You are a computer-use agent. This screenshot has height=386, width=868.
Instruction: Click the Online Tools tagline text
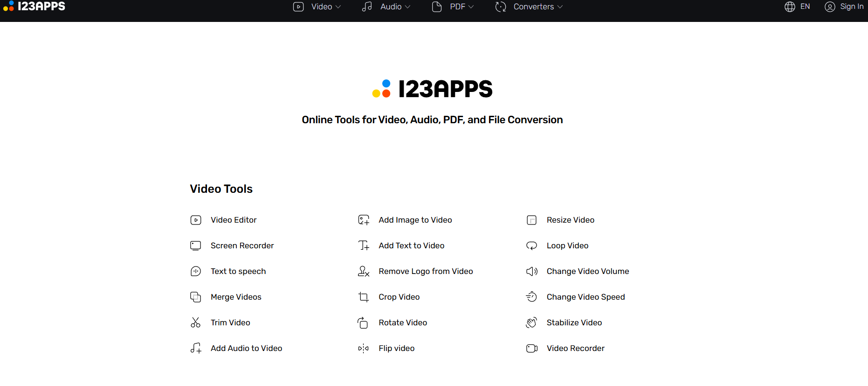point(432,120)
